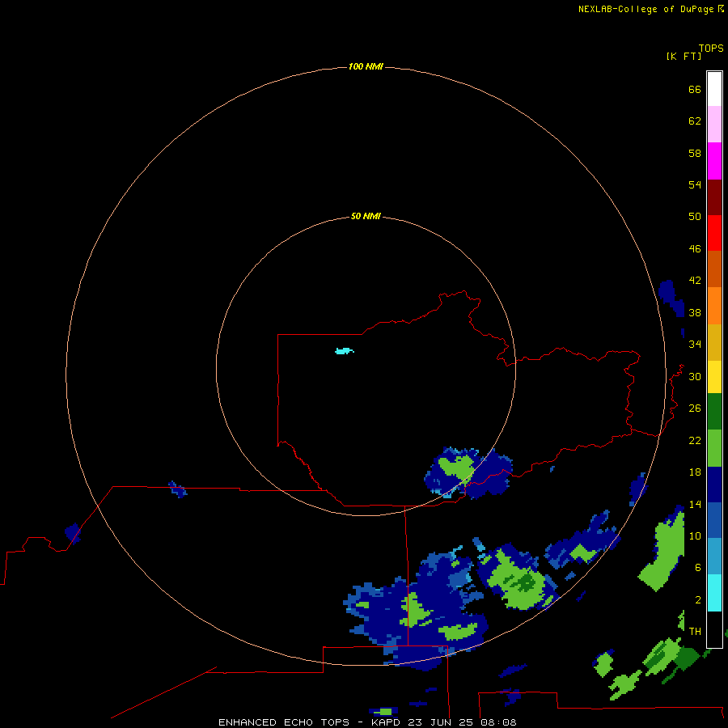Click the 34 legend value

pos(695,344)
